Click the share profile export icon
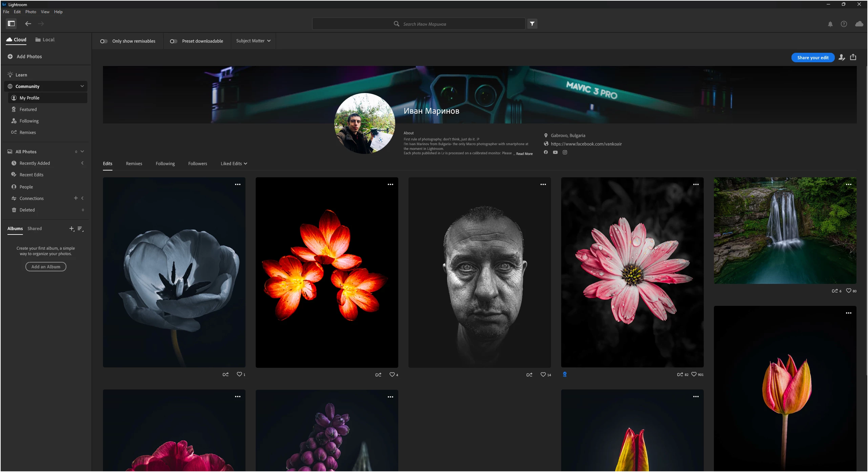Viewport: 868px width, 472px height. tap(853, 57)
